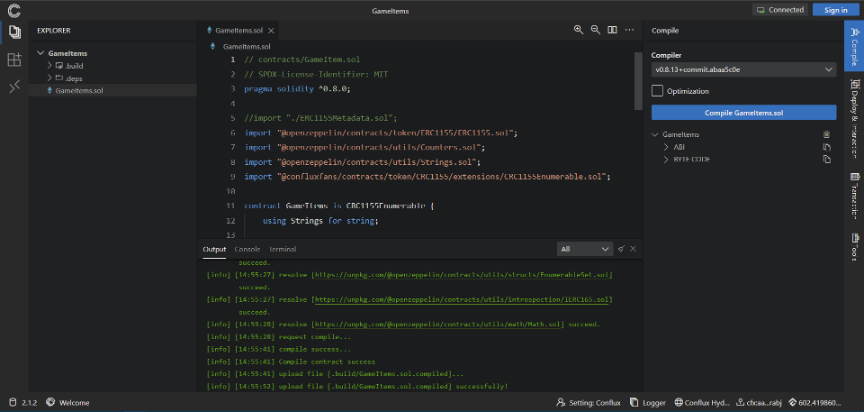Delete GameItems compile result with trash icon
Viewport: 864px width, 412px height.
pos(826,134)
